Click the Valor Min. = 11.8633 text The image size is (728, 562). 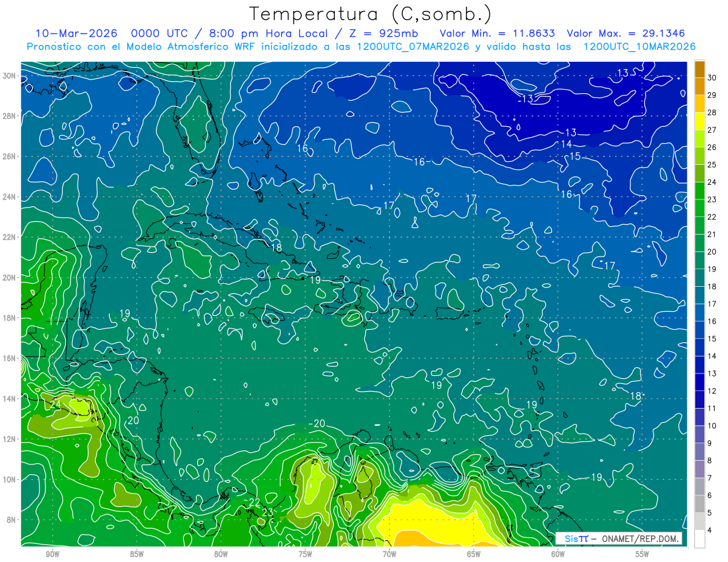[497, 33]
